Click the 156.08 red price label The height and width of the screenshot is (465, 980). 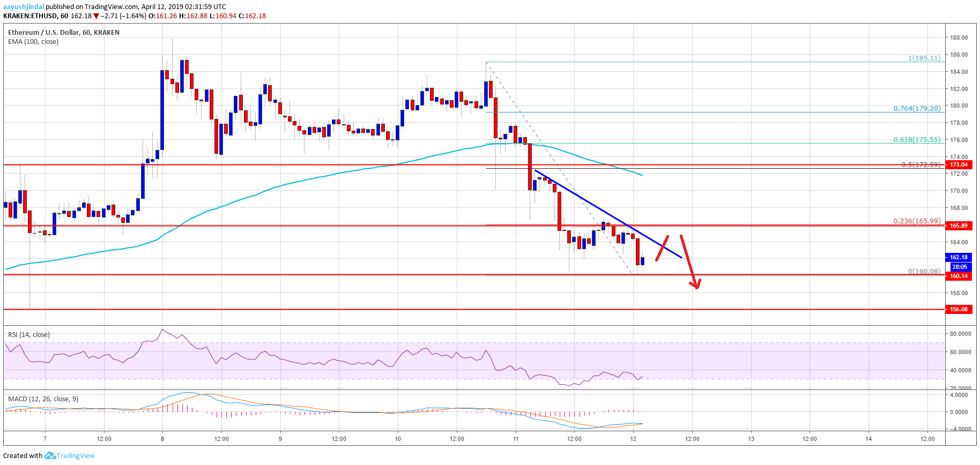pos(959,309)
